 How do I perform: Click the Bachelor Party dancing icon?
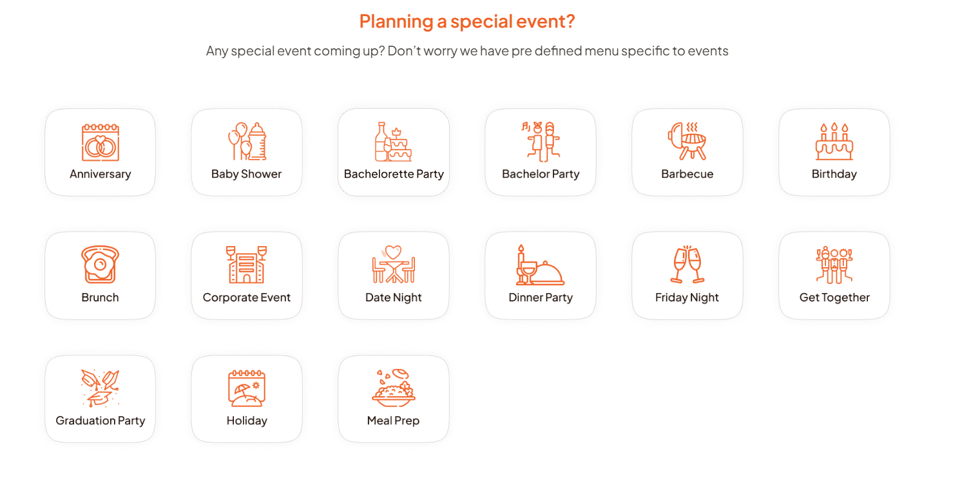(x=541, y=142)
